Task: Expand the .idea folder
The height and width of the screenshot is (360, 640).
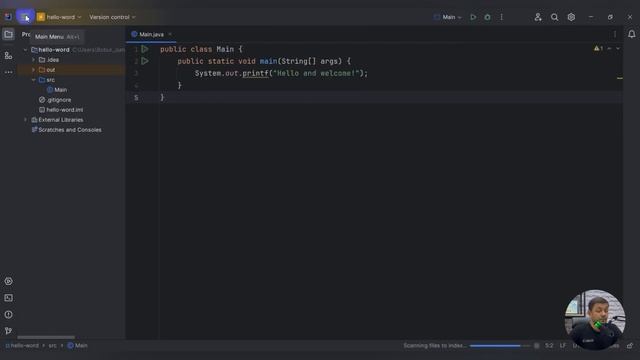Action: 33,60
